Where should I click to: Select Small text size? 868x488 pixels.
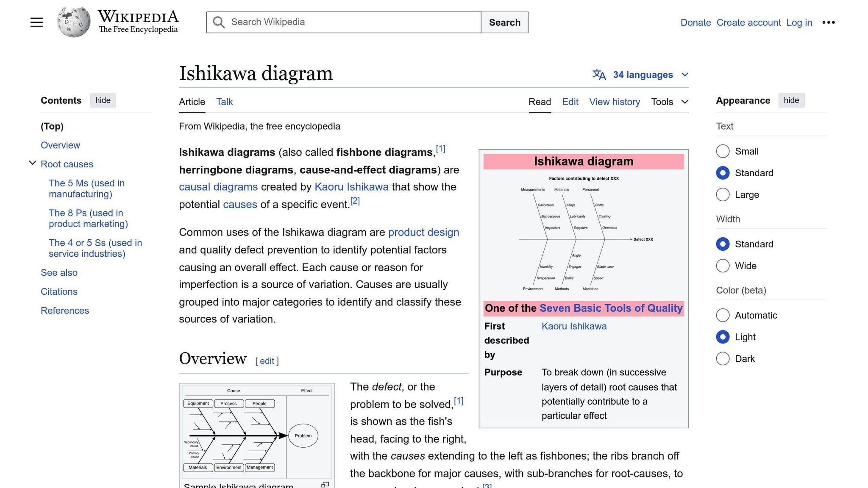[723, 151]
